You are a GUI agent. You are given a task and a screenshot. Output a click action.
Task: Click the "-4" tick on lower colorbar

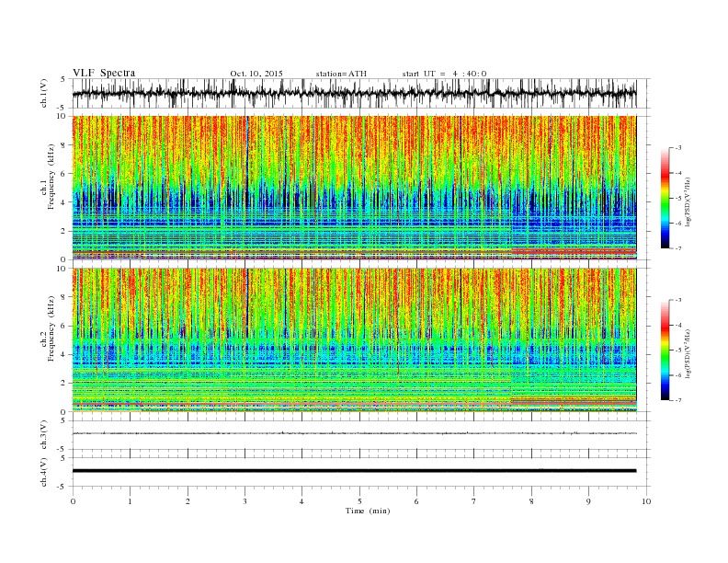[677, 326]
